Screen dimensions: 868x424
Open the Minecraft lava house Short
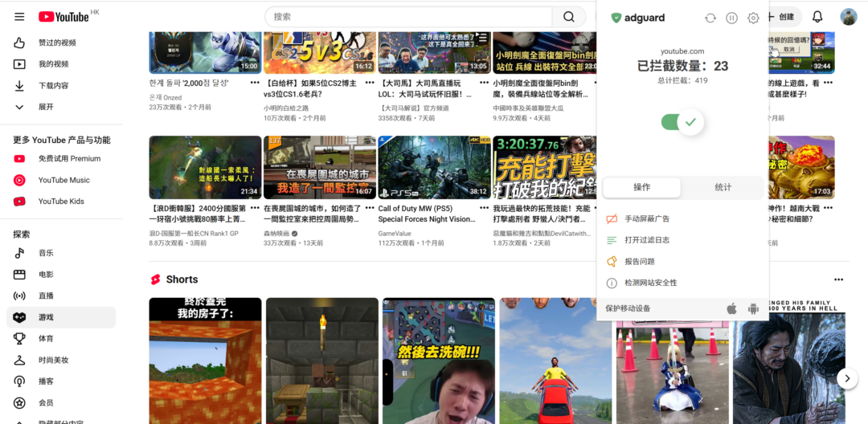[206, 361]
